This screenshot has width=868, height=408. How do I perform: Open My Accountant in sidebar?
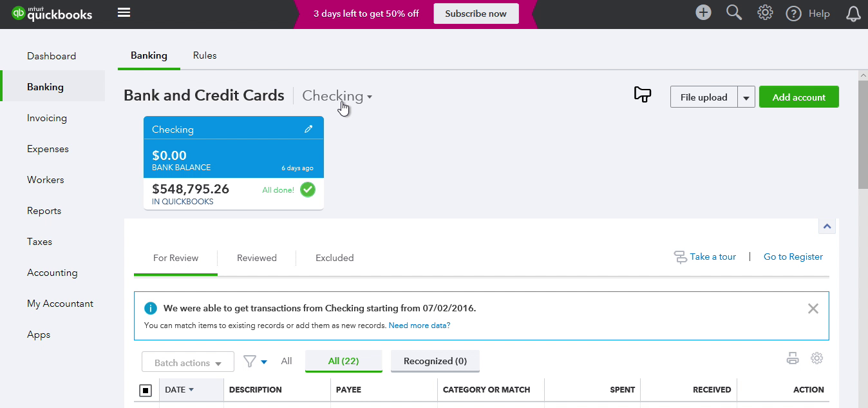(60, 304)
